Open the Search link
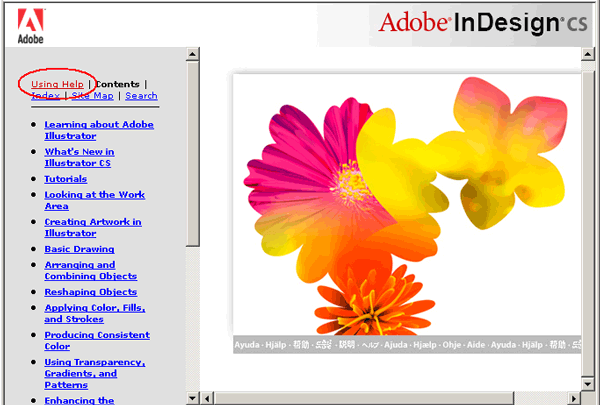This screenshot has width=600, height=405. coord(141,96)
